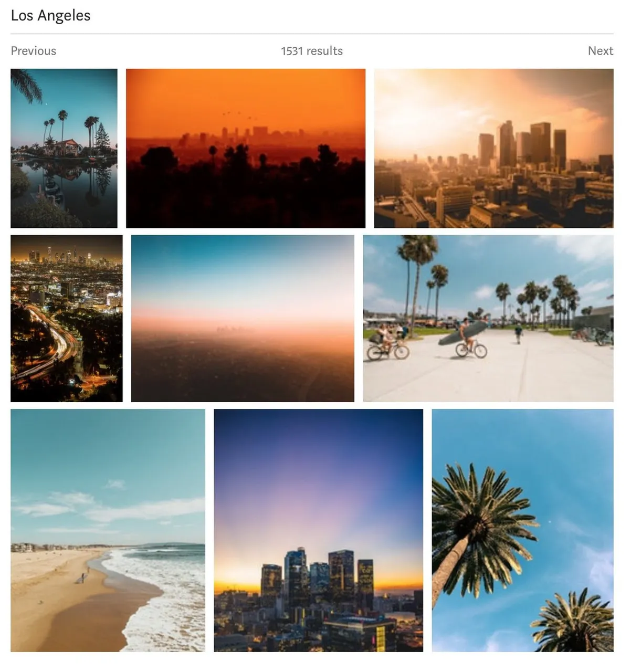This screenshot has width=641, height=672.
Task: Go to the Previous results page
Action: point(33,51)
